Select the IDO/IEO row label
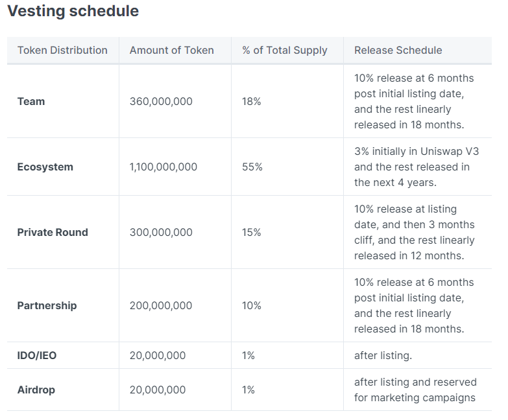The width and height of the screenshot is (508, 420). [37, 355]
